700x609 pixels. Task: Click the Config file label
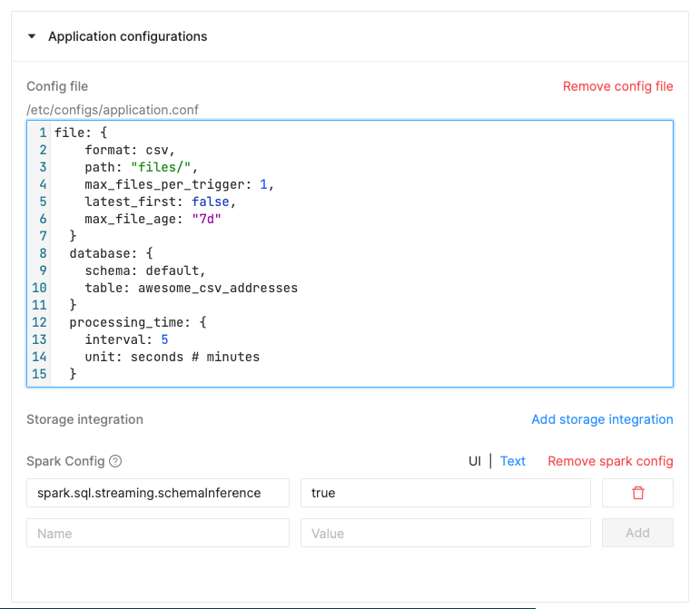[57, 86]
